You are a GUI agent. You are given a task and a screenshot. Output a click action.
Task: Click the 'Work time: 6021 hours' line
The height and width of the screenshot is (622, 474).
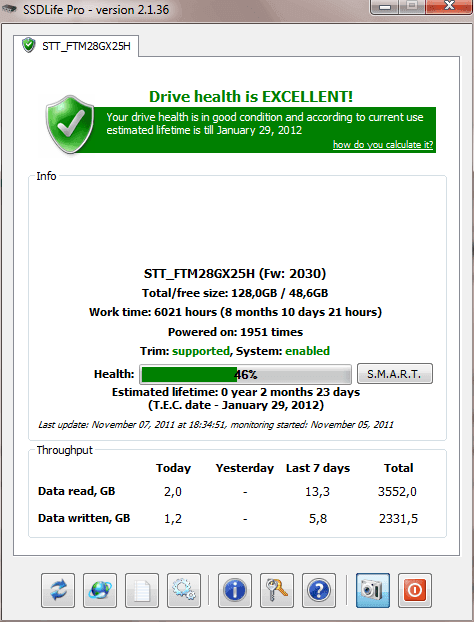235,312
